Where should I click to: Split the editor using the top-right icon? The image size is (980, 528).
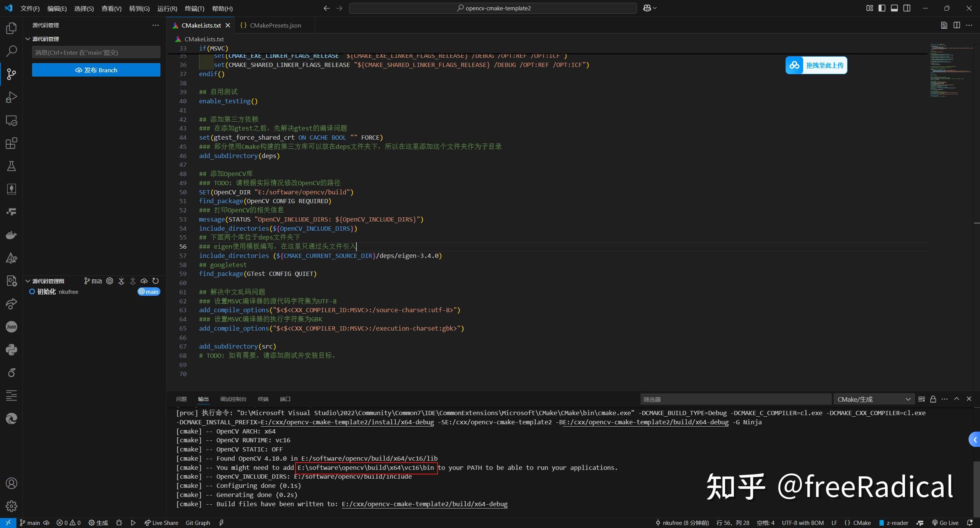[x=957, y=25]
